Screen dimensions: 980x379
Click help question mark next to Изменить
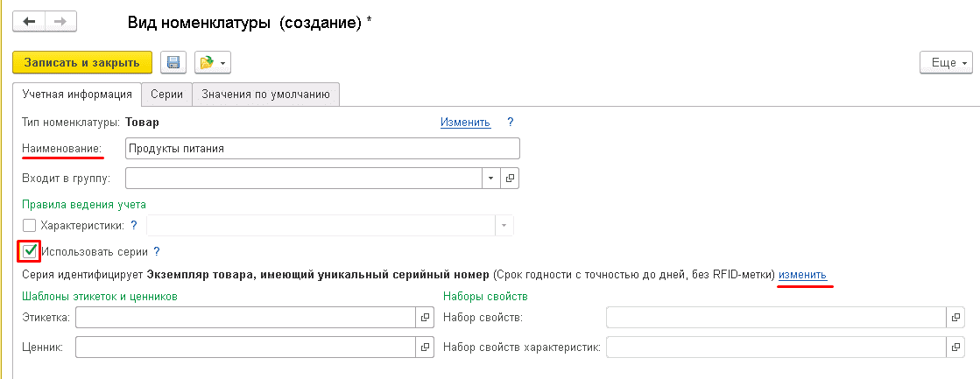(x=510, y=123)
